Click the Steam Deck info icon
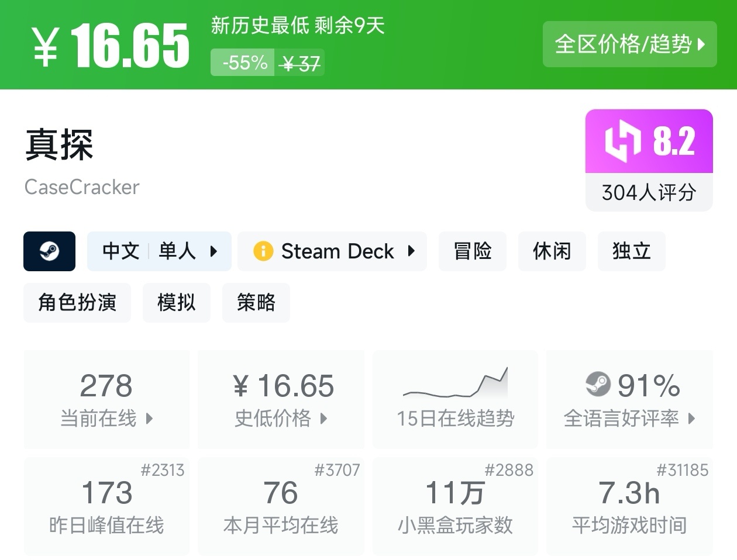This screenshot has width=737, height=560. [x=263, y=251]
